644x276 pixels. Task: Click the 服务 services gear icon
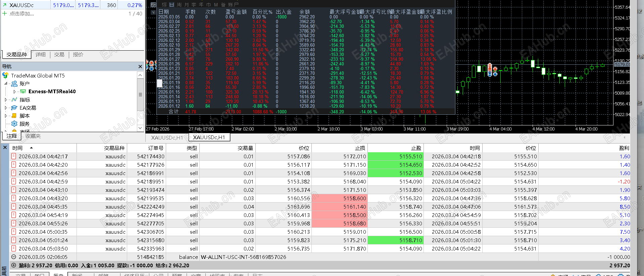coord(14,124)
